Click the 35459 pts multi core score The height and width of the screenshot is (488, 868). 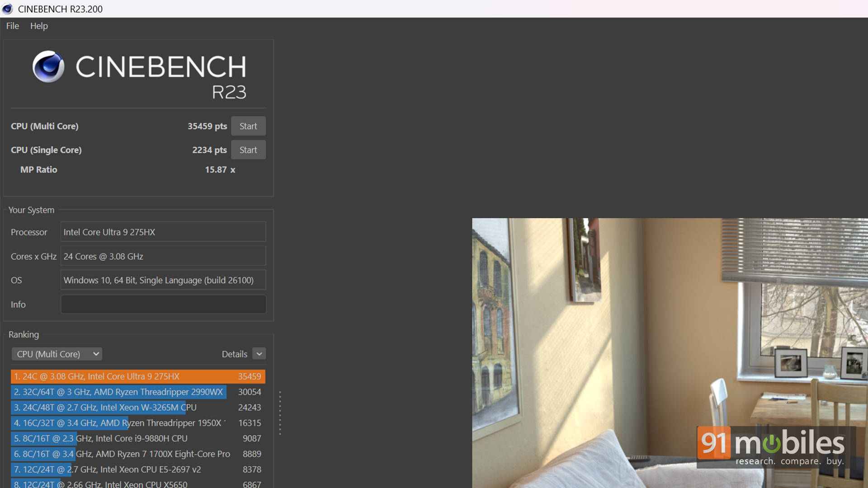pyautogui.click(x=207, y=126)
